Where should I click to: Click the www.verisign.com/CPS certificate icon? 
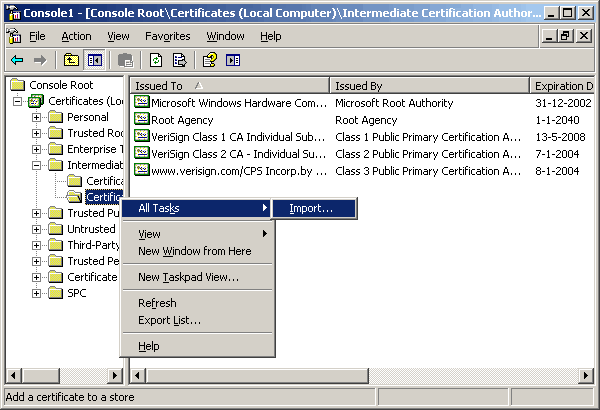pos(142,170)
